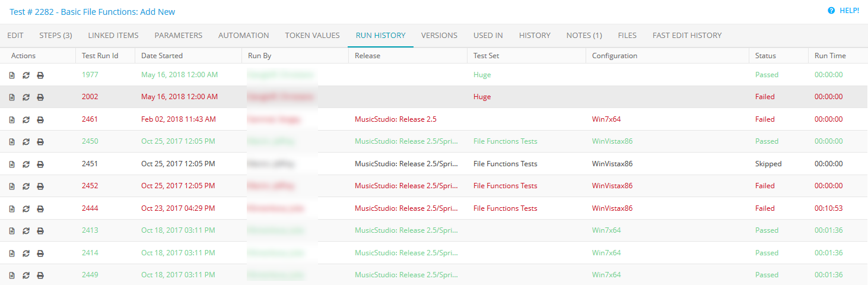Open the view document icon for run 2451
Viewport: 868px width, 285px height.
pyautogui.click(x=12, y=164)
